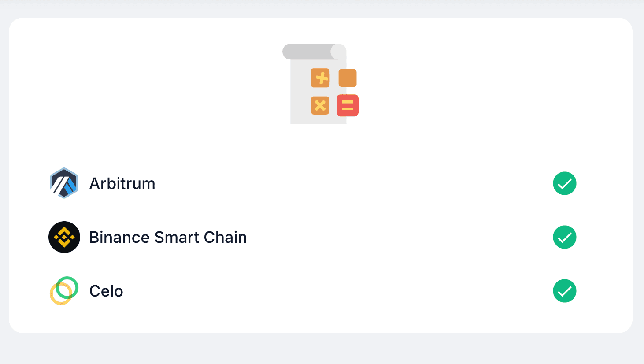644x364 pixels.
Task: Toggle the green checkmark for Celo
Action: coord(565,291)
